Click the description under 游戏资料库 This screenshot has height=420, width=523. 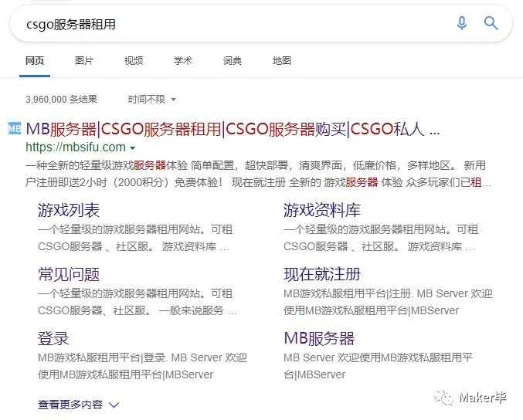(381, 238)
